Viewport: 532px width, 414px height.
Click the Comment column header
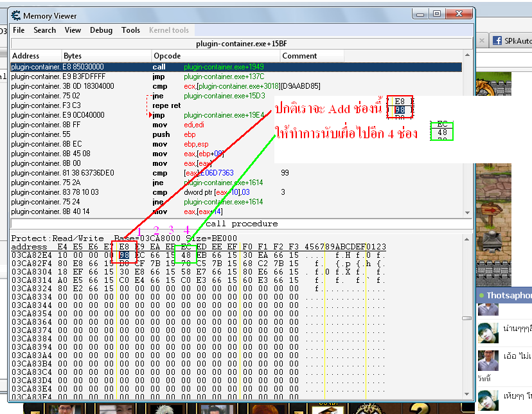pyautogui.click(x=312, y=56)
